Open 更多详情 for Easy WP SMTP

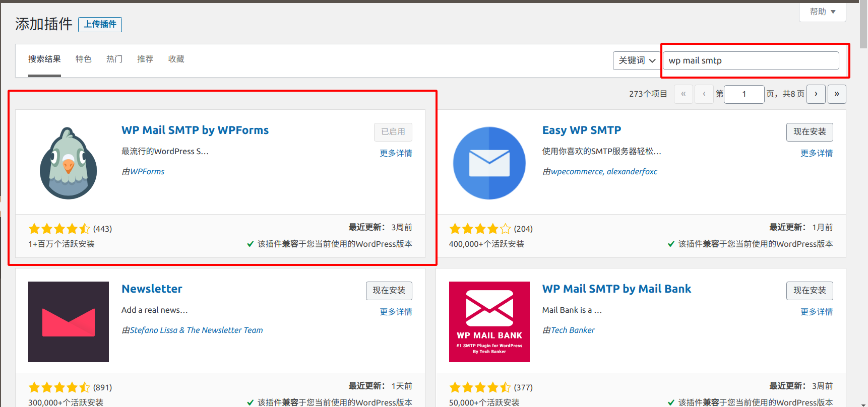(x=817, y=153)
